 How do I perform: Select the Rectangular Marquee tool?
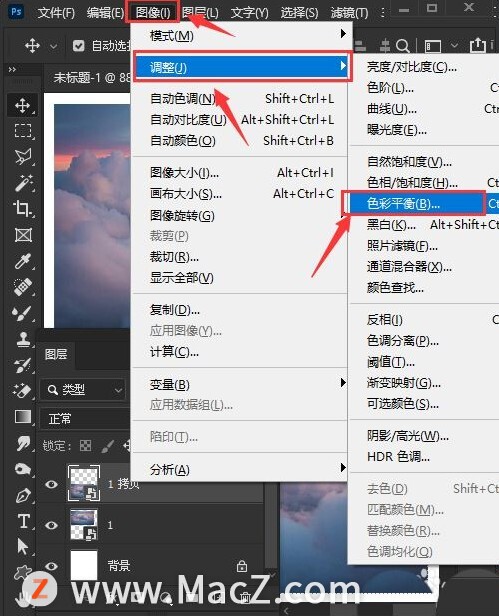[22, 131]
